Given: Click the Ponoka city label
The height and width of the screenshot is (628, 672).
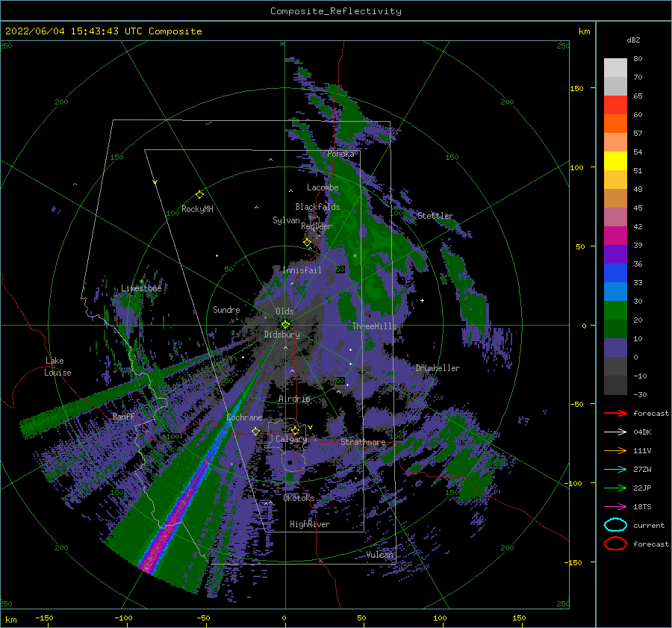Looking at the screenshot, I should click(340, 154).
